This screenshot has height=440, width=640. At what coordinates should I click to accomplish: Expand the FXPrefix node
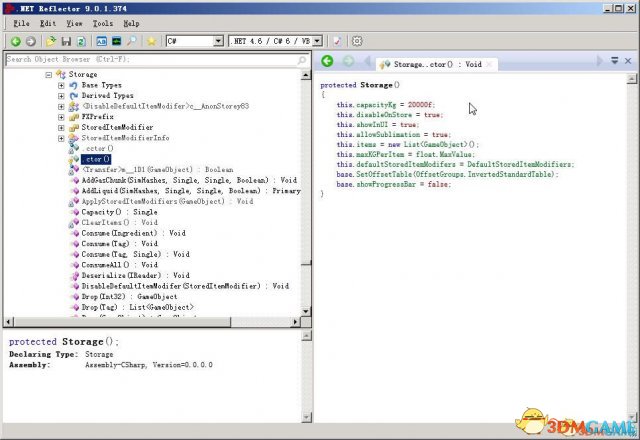pos(61,117)
